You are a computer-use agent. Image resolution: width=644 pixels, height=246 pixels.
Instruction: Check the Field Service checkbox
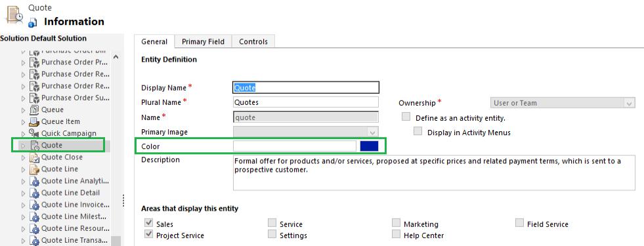[519, 223]
